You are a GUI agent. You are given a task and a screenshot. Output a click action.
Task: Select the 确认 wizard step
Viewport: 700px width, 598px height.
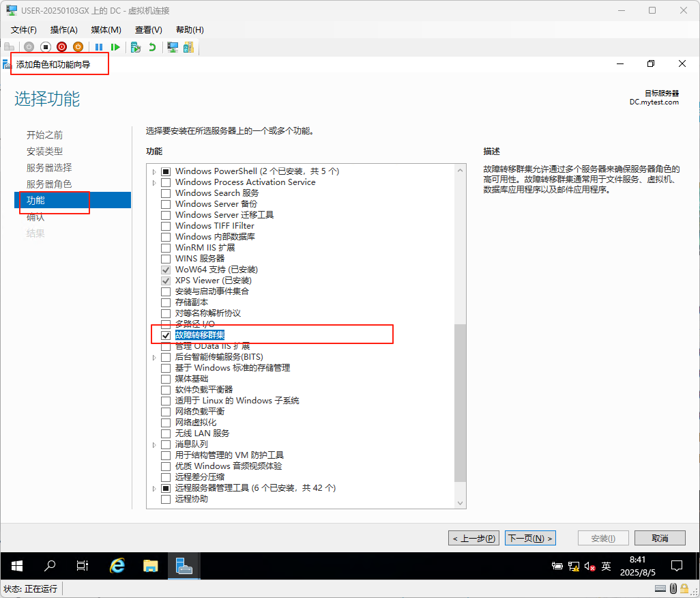(35, 217)
